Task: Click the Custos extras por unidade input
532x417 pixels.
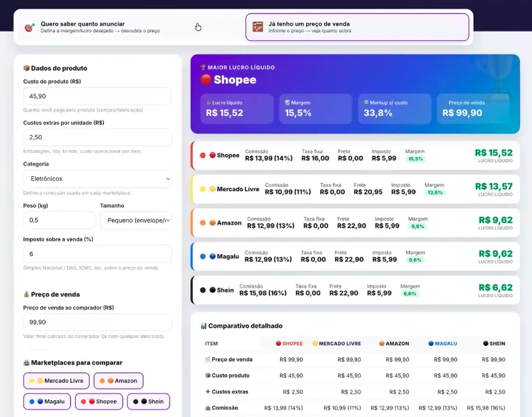Action: point(97,137)
